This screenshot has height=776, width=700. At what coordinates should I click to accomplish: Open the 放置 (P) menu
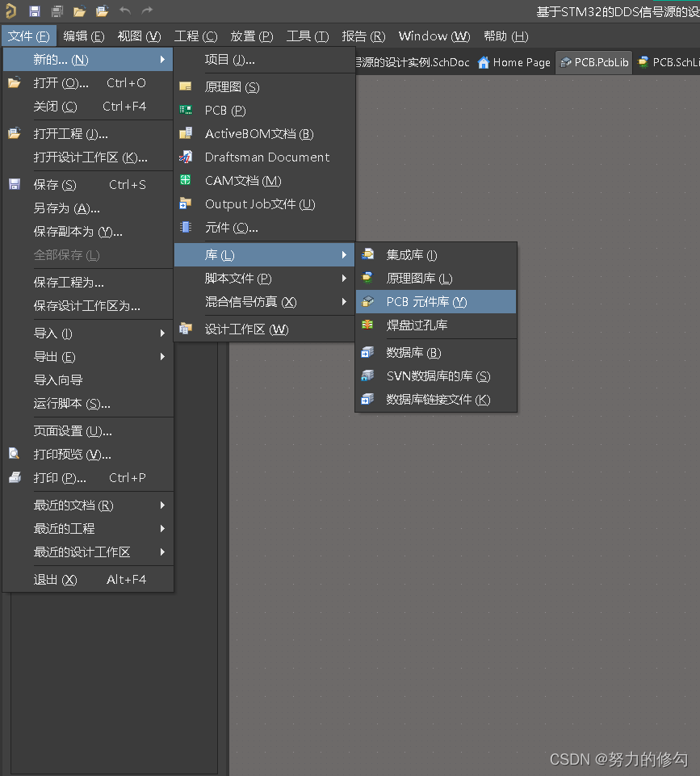pos(251,36)
